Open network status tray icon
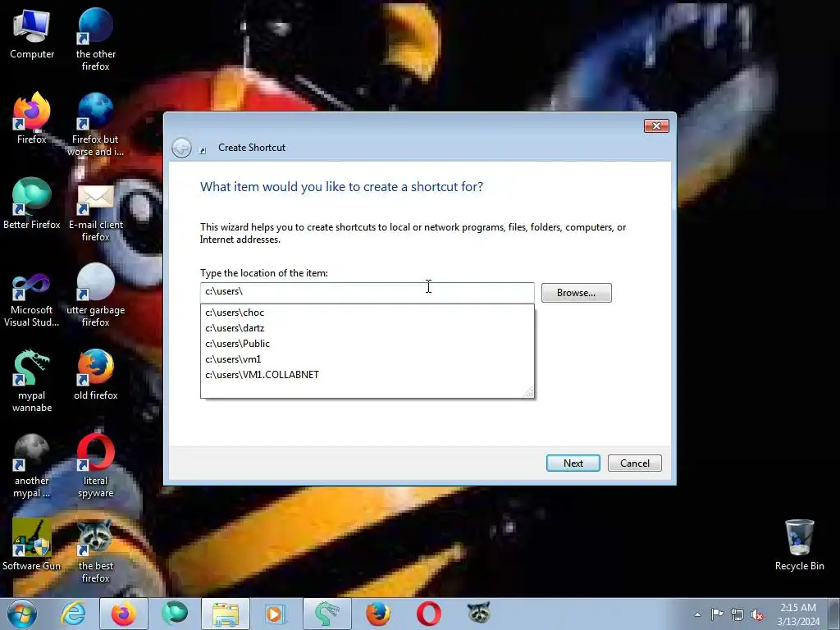This screenshot has width=840, height=630. [x=737, y=614]
